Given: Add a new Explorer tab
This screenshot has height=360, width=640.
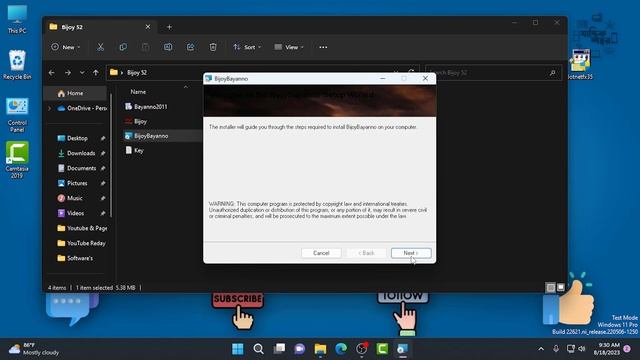Looking at the screenshot, I should [169, 27].
